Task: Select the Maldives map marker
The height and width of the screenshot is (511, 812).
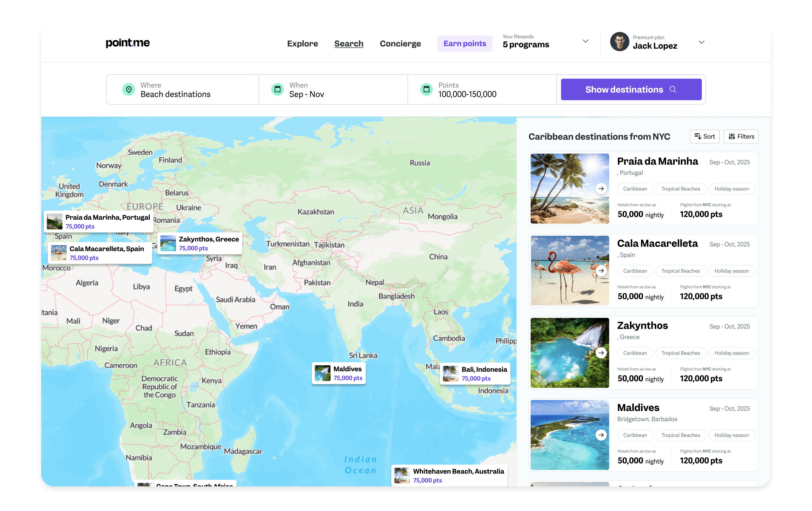Action: coord(338,373)
